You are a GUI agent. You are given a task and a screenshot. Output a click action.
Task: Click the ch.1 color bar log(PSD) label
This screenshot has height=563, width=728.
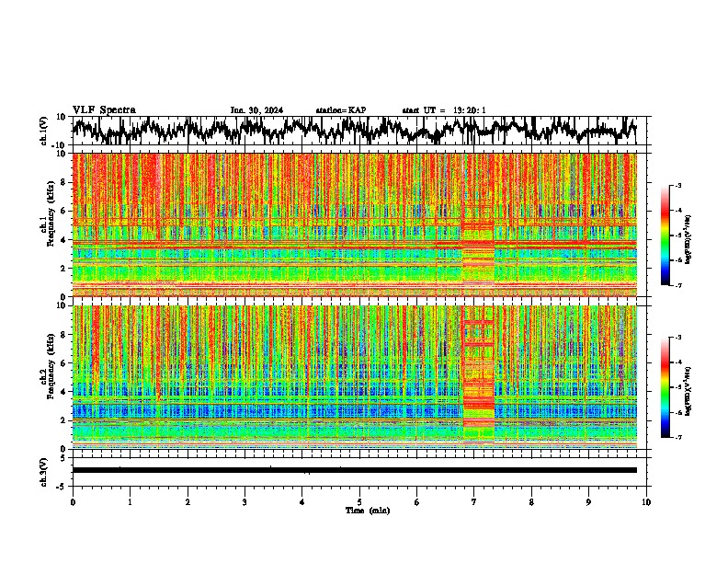click(x=688, y=240)
